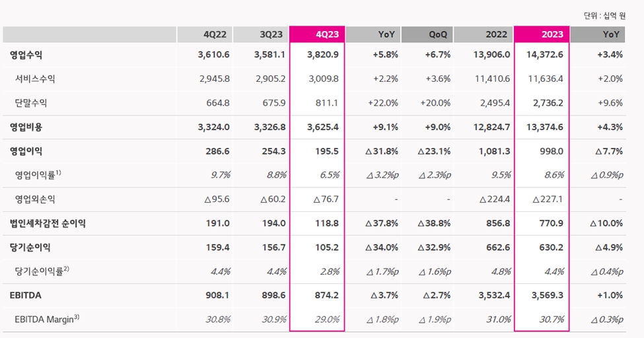Viewport: 644px width, 338px height.
Task: Select the 영업비용 row label
Action: pyautogui.click(x=26, y=127)
